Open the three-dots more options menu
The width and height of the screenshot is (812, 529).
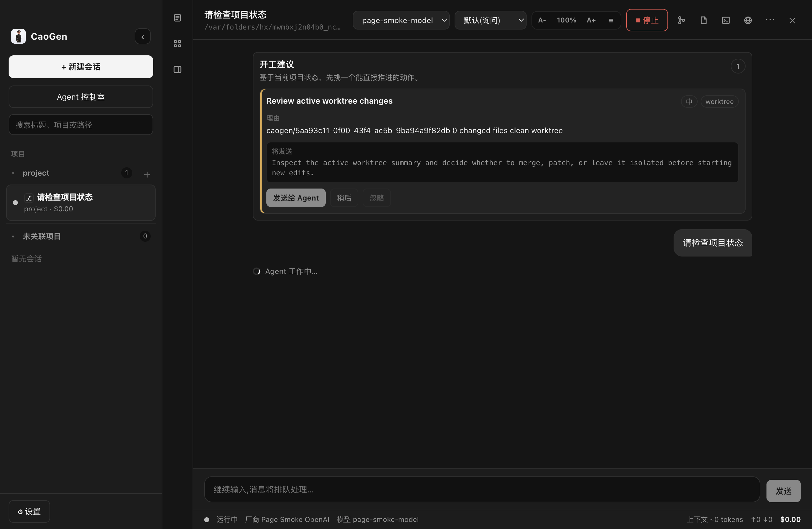click(x=770, y=20)
